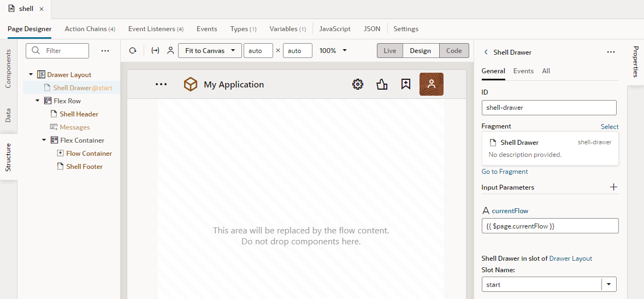Go back using the arrow beside Shell Drawer

point(486,52)
